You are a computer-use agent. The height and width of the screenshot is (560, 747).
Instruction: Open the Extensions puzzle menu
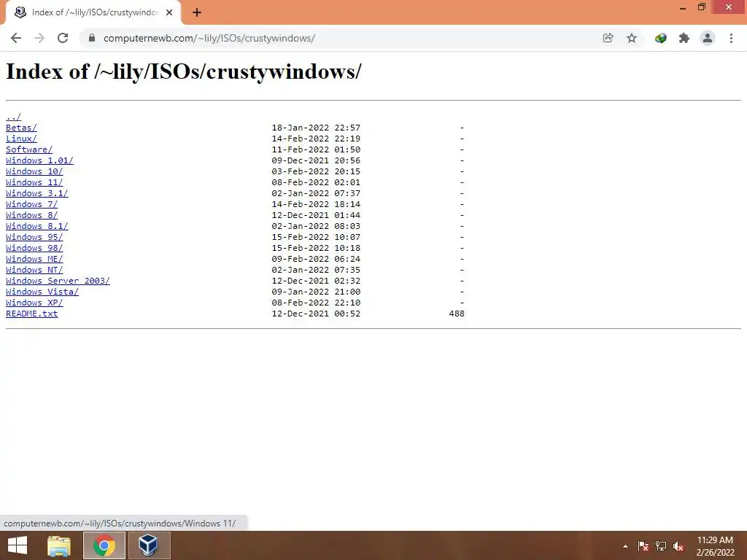tap(684, 38)
